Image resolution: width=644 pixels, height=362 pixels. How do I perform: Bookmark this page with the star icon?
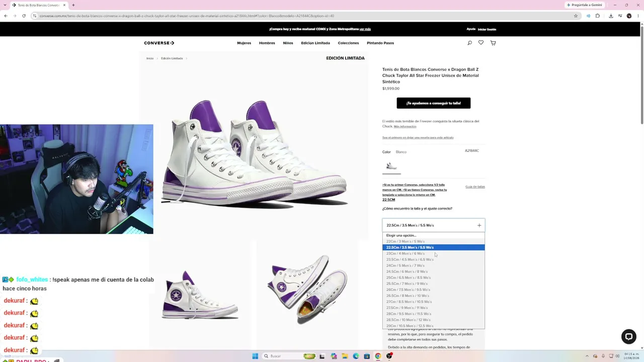coord(576,16)
